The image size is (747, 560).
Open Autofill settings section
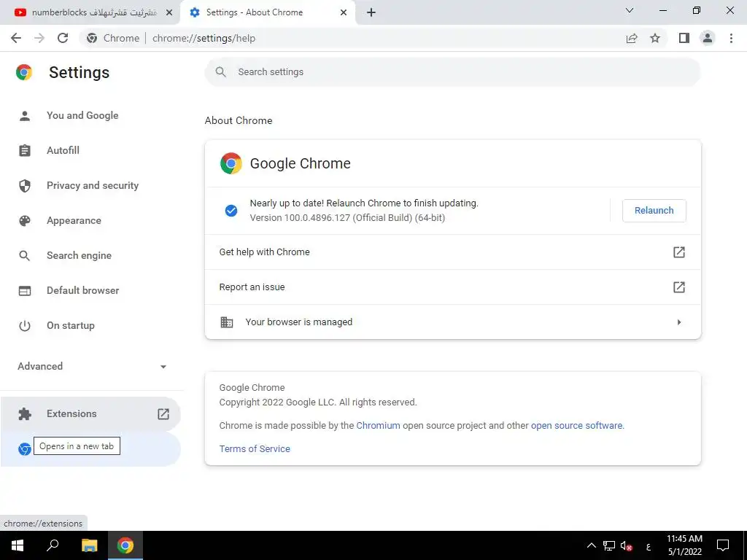click(x=90, y=150)
